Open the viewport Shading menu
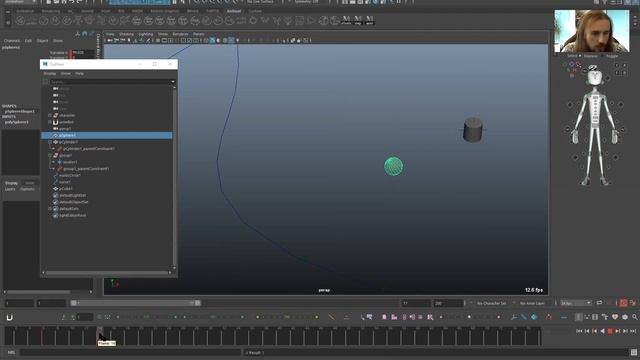 126,34
